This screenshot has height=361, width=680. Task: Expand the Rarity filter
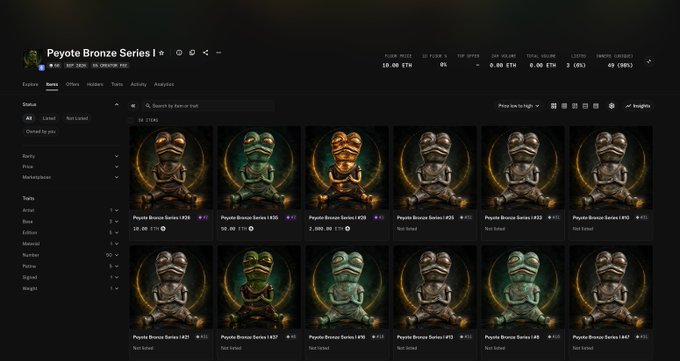[70, 156]
